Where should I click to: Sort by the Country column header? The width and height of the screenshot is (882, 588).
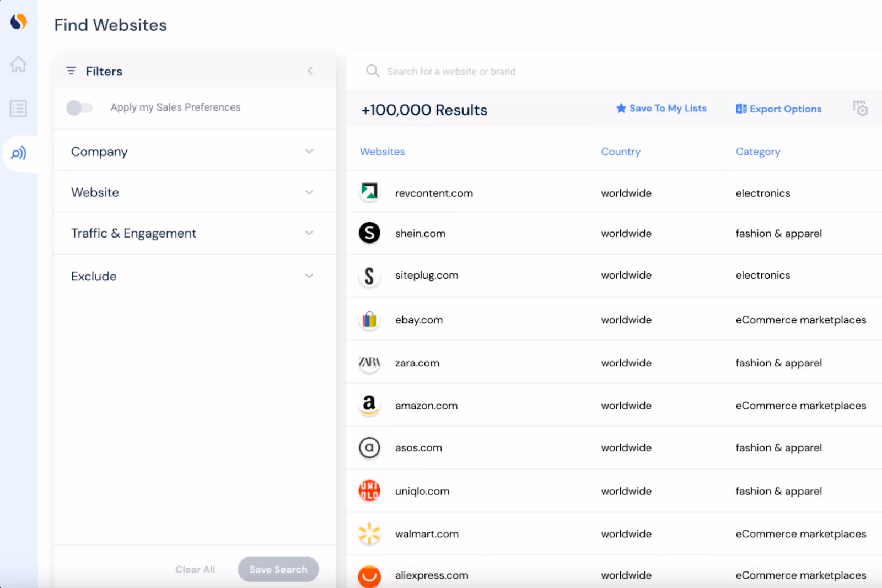(621, 152)
